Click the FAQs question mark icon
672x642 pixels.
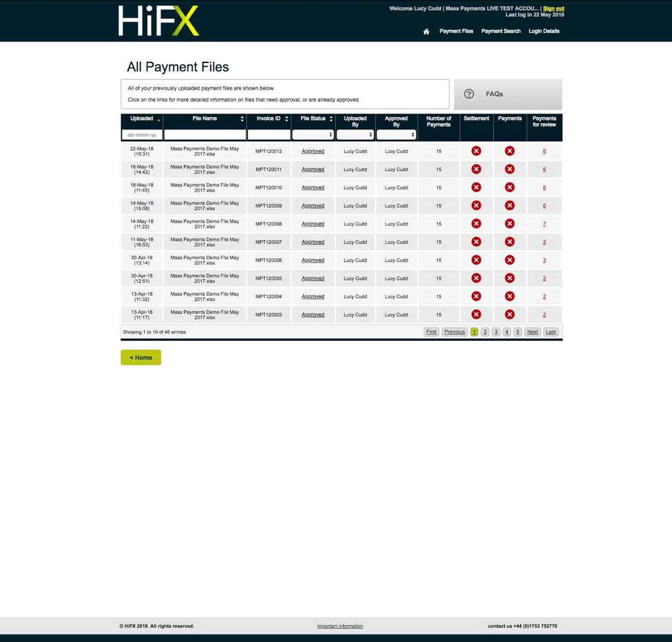pyautogui.click(x=469, y=94)
